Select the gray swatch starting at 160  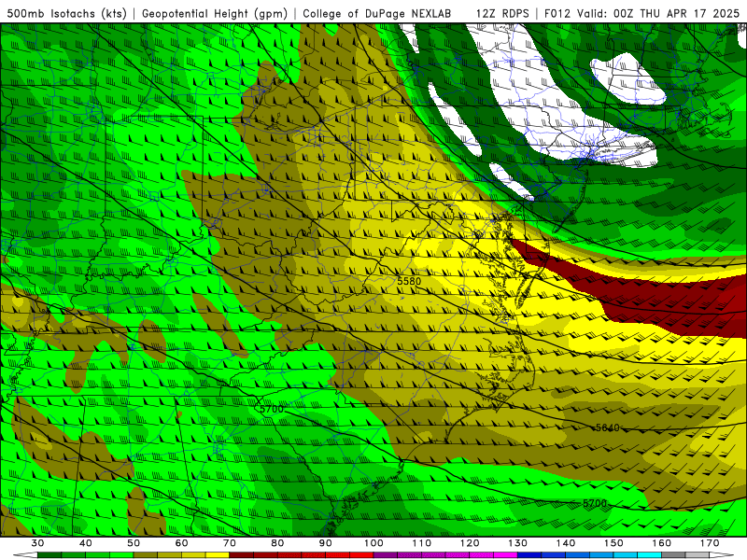673,555
